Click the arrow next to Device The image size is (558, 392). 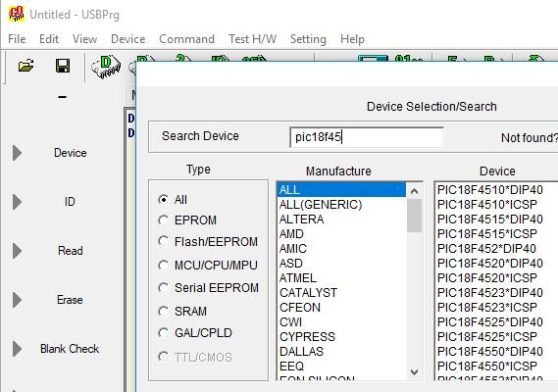17,153
